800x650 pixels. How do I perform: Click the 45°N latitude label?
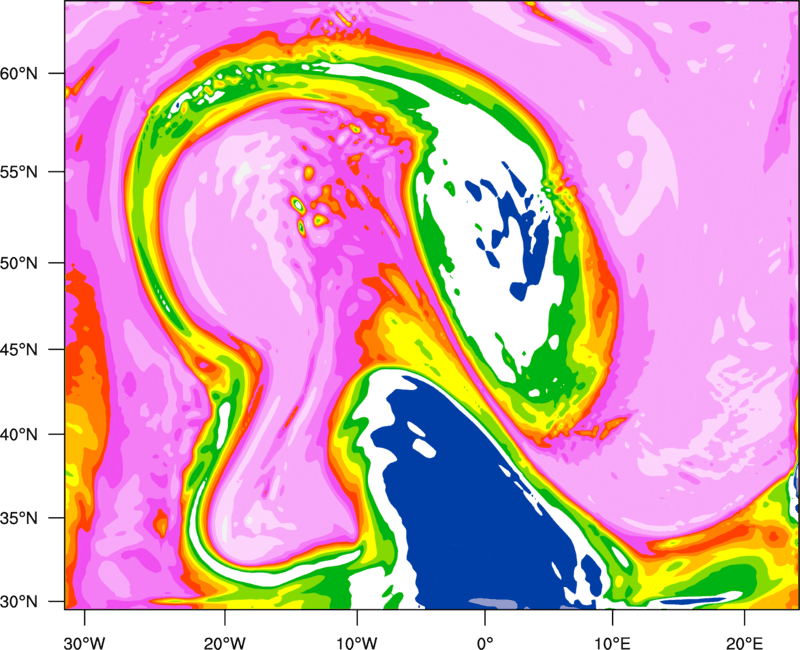[x=19, y=349]
